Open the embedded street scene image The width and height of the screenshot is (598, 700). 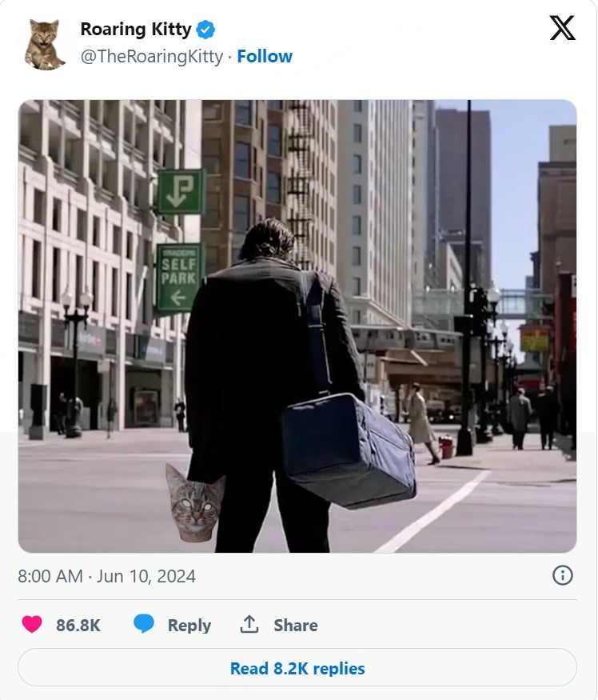click(297, 326)
